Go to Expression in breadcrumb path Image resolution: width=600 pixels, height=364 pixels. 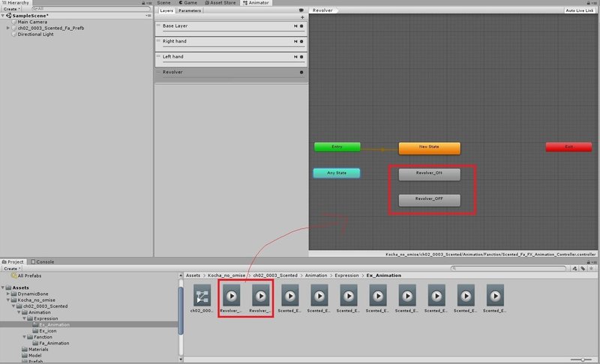point(346,276)
